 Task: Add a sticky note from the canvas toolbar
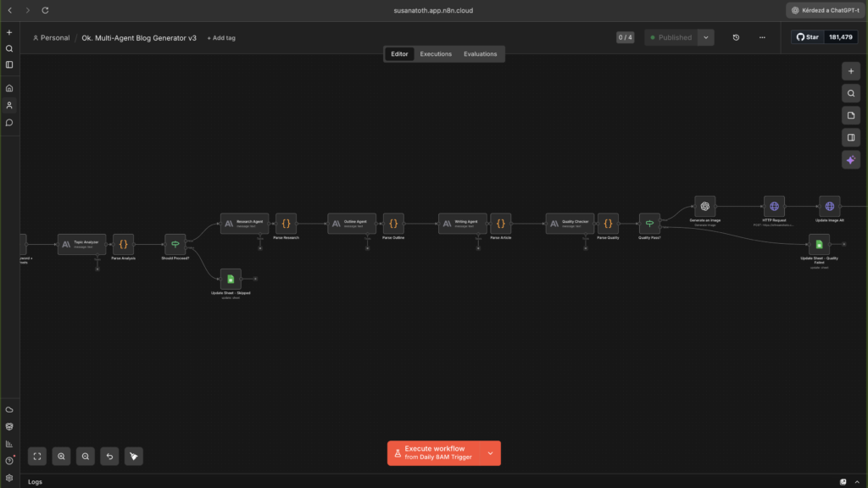pyautogui.click(x=851, y=115)
